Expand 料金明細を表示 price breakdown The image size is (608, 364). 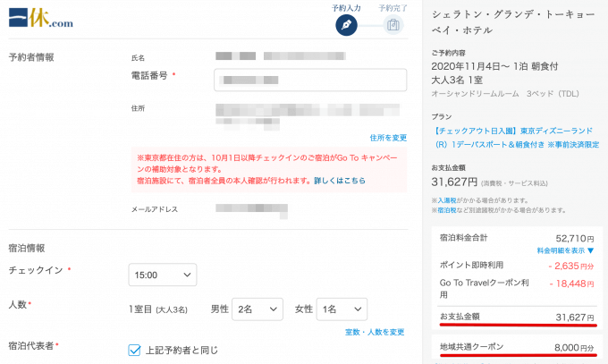tap(565, 250)
